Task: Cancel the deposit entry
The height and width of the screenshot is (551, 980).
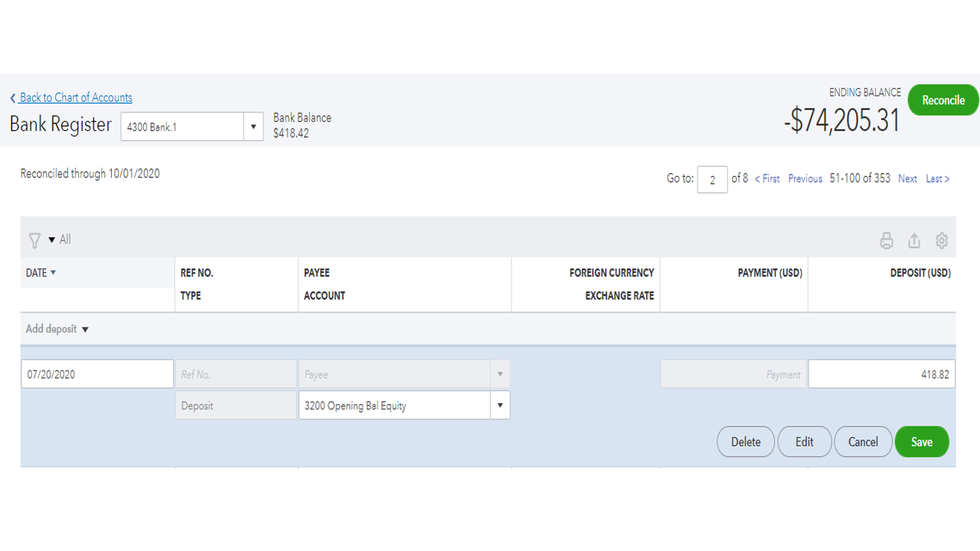Action: point(863,442)
